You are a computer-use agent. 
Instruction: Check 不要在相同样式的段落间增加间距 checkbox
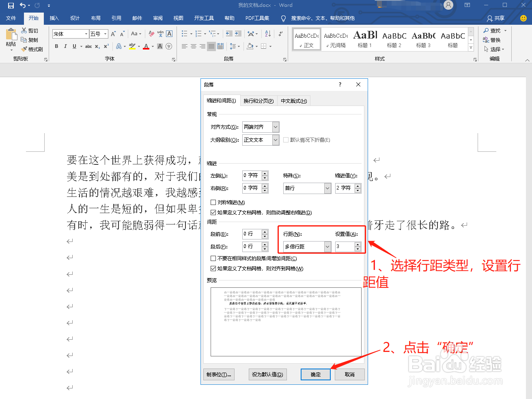[x=213, y=258]
